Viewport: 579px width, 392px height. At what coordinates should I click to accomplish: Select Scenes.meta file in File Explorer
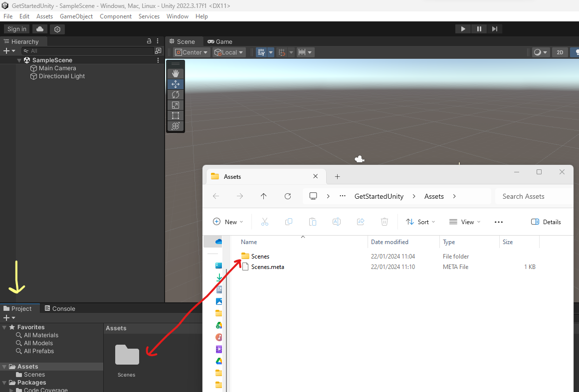pos(267,267)
